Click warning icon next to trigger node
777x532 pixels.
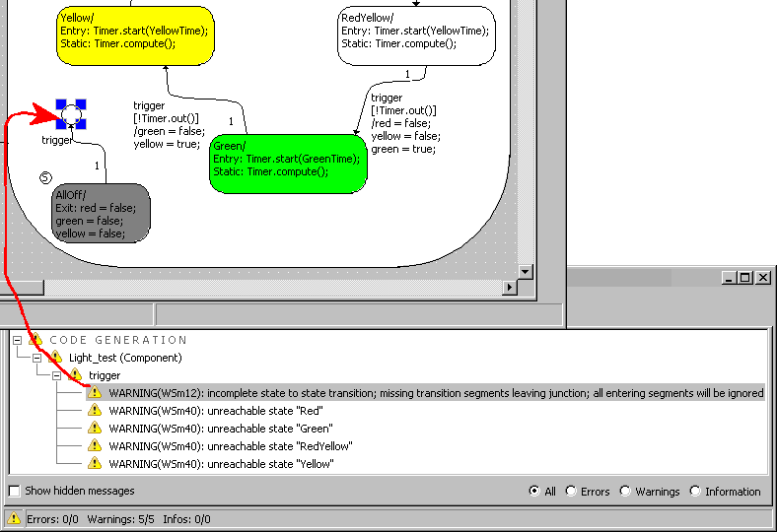tap(75, 374)
